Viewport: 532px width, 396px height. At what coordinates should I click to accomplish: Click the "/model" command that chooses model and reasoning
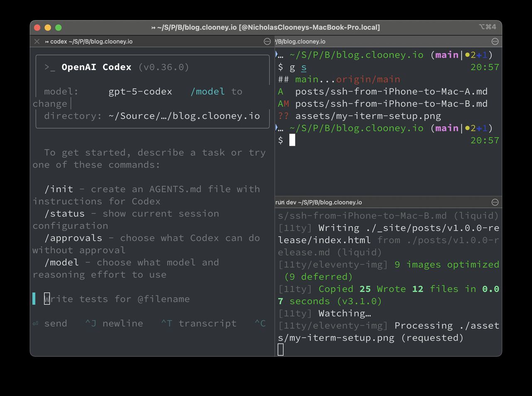62,263
